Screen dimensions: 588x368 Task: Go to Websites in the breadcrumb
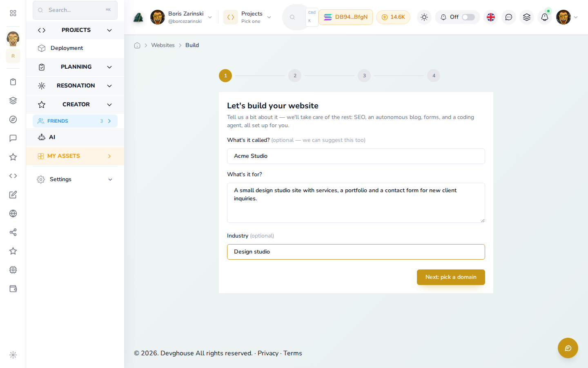[x=163, y=45]
